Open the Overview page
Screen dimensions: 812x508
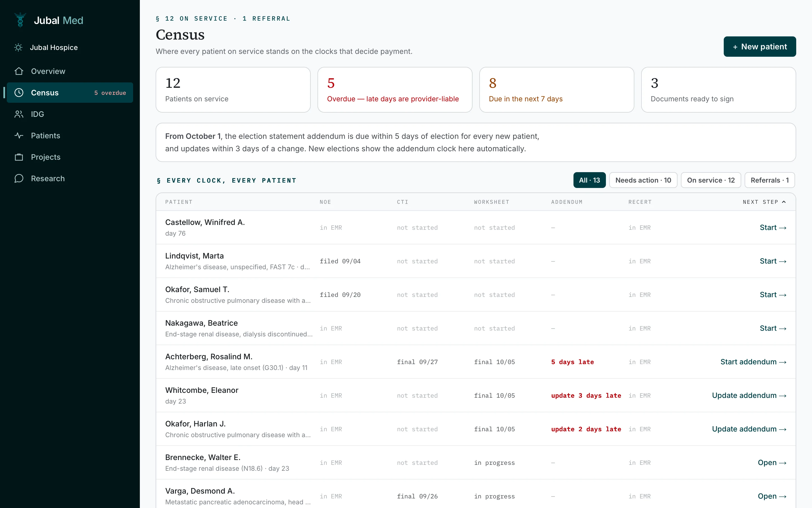pos(70,71)
